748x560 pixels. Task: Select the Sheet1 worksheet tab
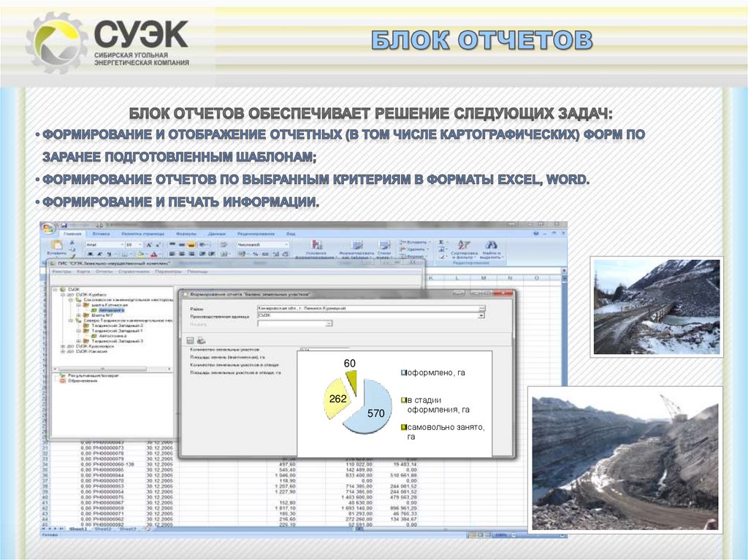coord(78,529)
